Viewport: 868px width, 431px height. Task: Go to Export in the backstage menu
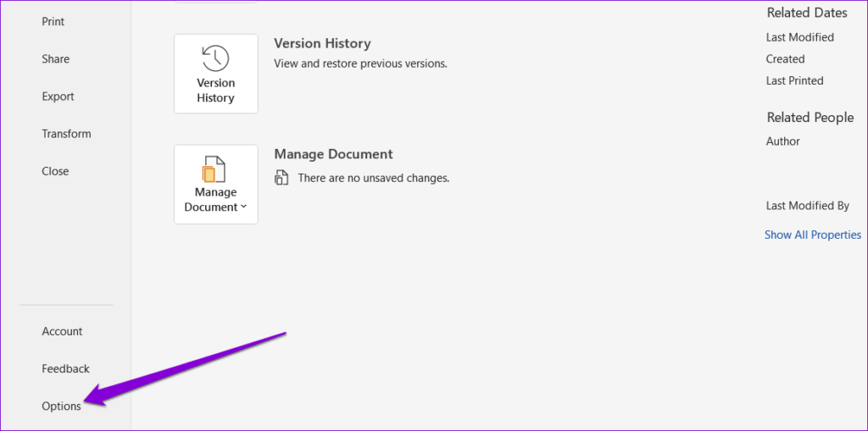tap(58, 97)
